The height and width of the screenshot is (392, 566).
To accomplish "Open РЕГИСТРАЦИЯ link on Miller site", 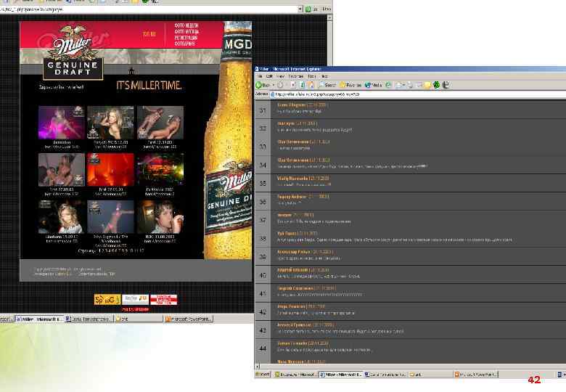I will point(186,38).
